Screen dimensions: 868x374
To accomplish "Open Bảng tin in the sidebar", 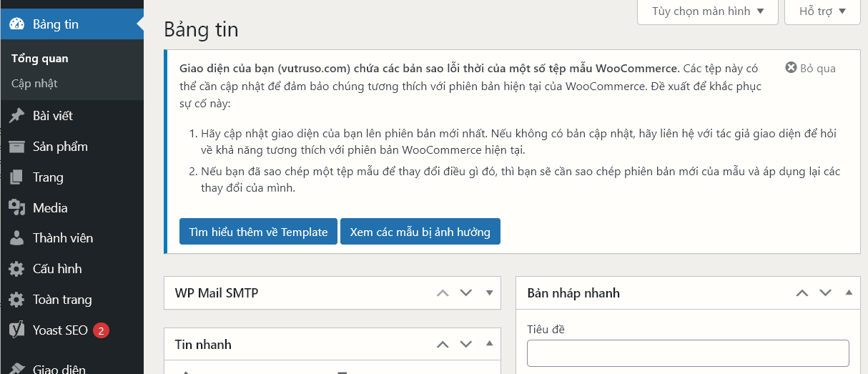I will [71, 24].
